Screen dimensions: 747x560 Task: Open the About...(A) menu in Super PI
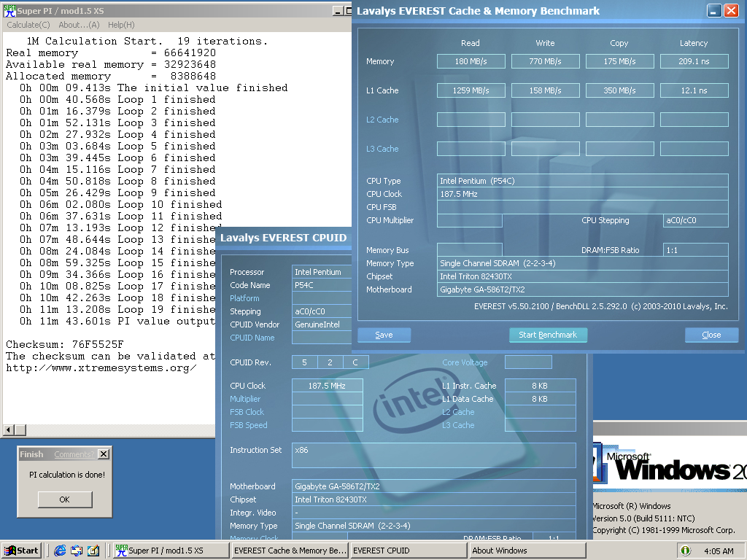79,25
